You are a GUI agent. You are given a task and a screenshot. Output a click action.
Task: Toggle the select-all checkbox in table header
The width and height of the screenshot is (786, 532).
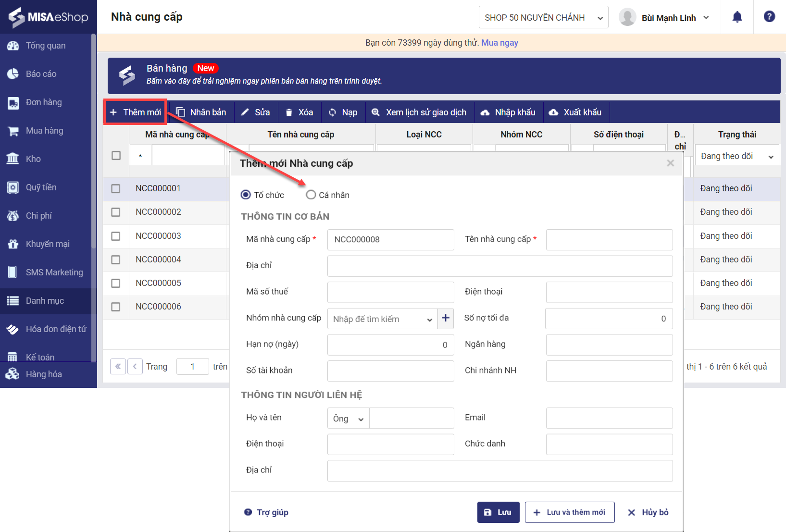click(x=116, y=155)
